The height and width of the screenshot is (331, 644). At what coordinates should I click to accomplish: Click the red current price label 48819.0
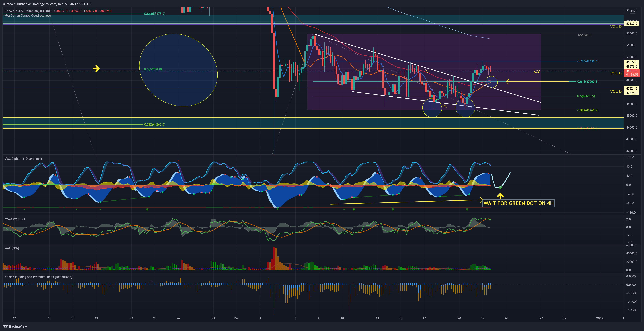click(632, 71)
